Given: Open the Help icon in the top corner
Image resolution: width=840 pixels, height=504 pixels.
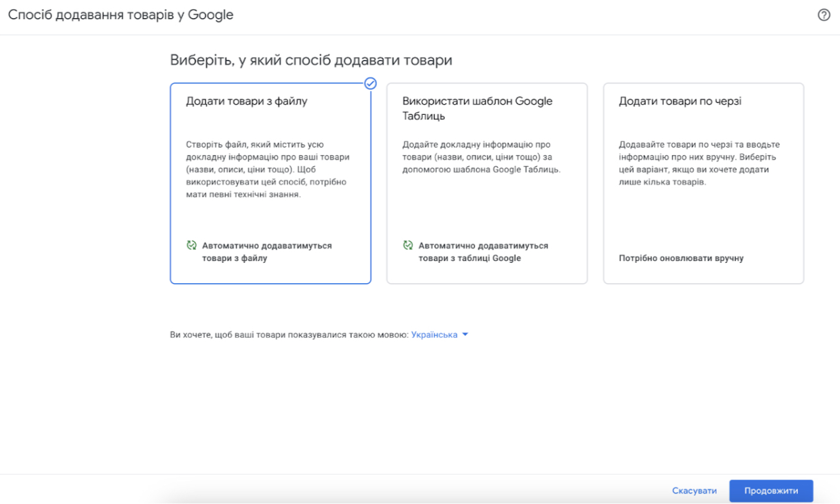Looking at the screenshot, I should [825, 14].
